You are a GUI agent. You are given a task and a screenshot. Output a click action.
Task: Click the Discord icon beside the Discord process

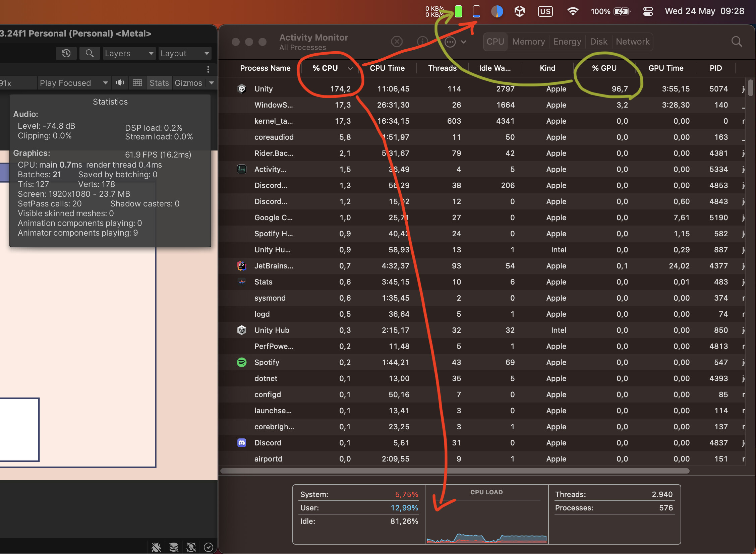[x=241, y=443]
